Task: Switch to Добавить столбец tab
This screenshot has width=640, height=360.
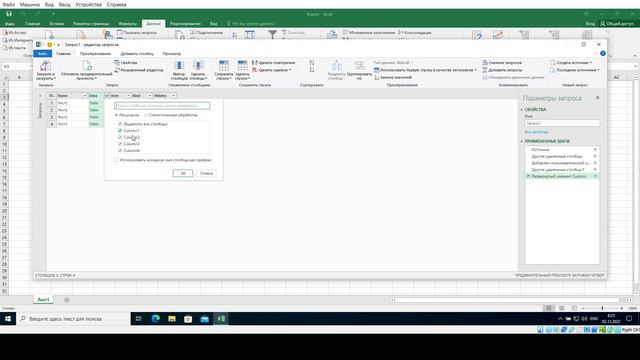Action: (137, 53)
